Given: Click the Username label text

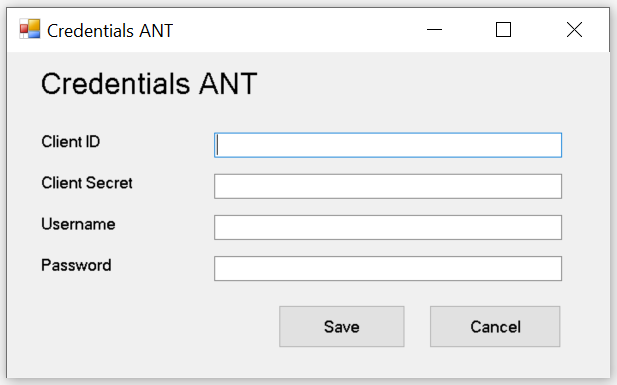Looking at the screenshot, I should point(78,224).
